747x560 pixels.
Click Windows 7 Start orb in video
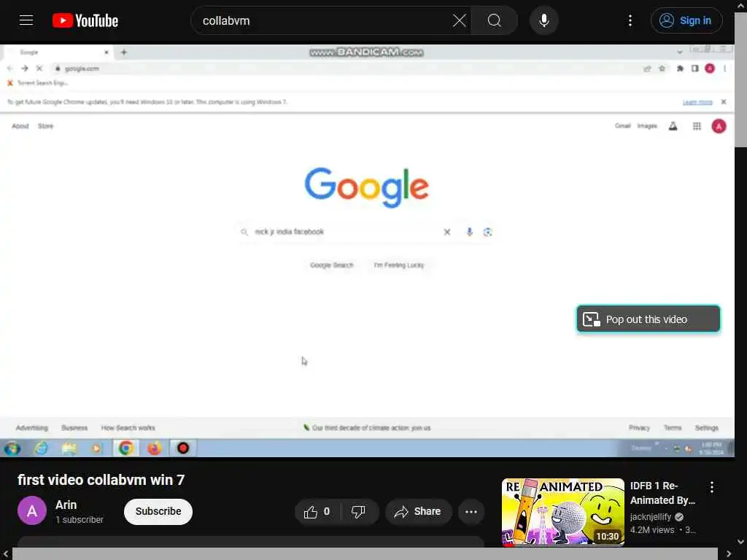[13, 448]
